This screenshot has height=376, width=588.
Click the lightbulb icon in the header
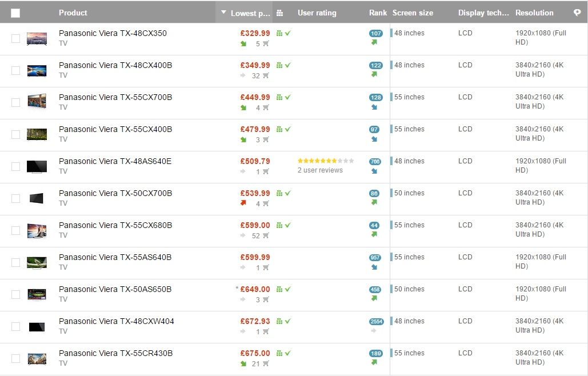[x=577, y=13]
